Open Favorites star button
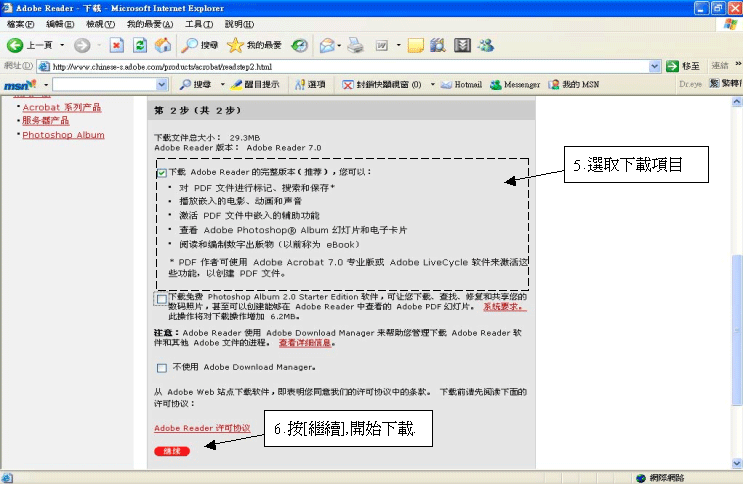Screen dimensions: 743x484 [x=254, y=46]
